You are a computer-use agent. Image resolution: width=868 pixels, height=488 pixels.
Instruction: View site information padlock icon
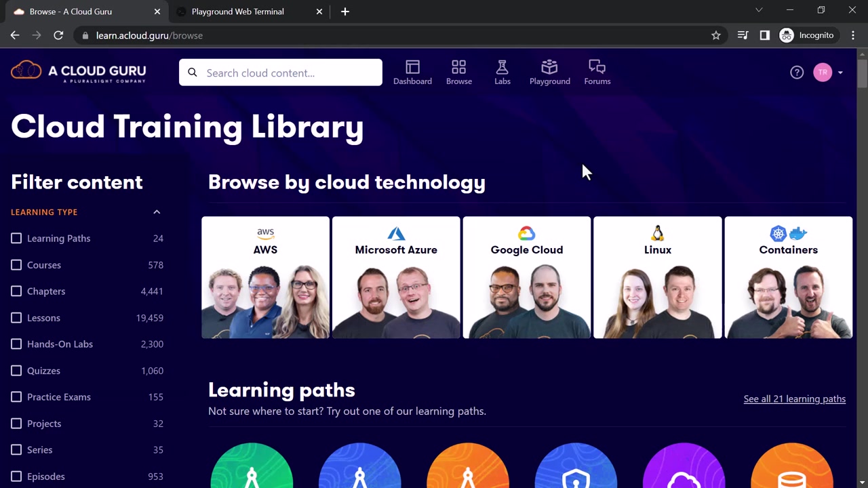pos(85,35)
